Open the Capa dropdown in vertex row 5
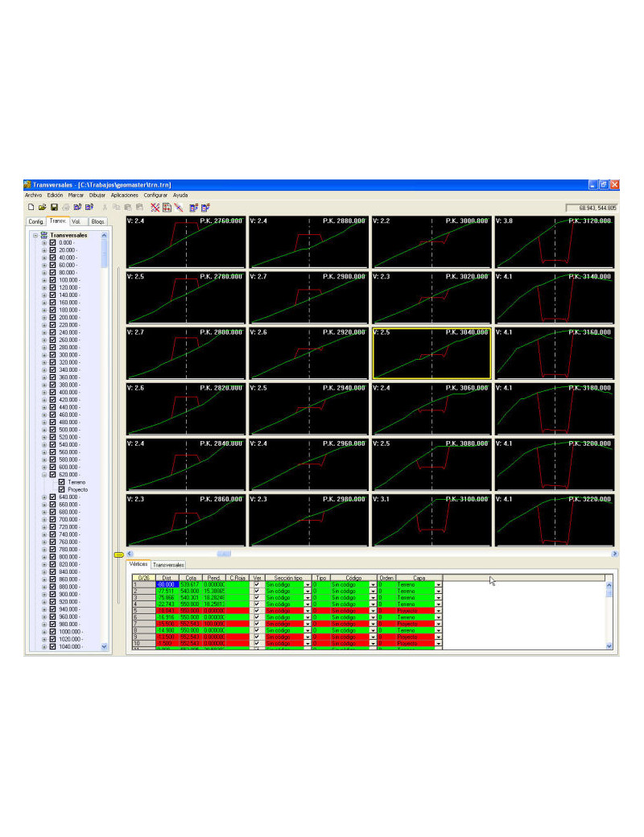Image resolution: width=644 pixels, height=837 pixels. 439,611
